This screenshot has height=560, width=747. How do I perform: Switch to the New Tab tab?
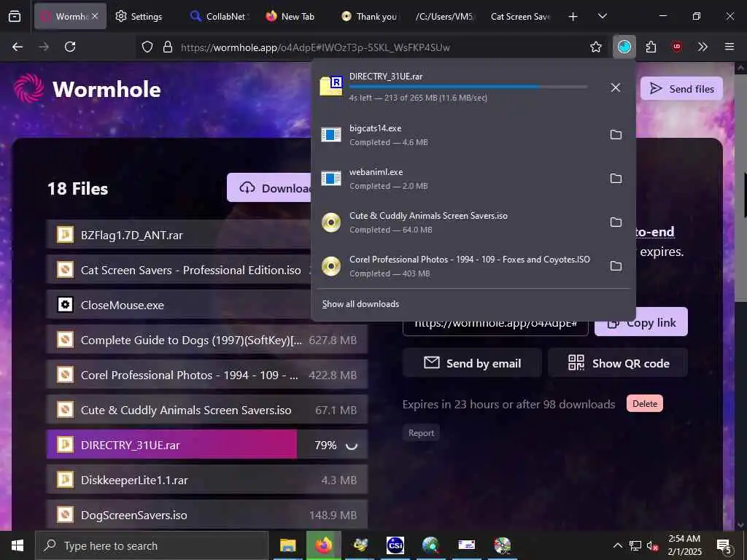(290, 16)
